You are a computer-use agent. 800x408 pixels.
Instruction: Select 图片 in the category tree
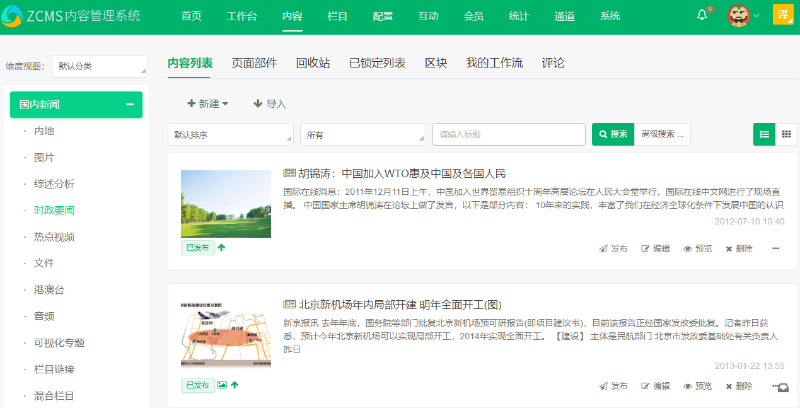[44, 158]
